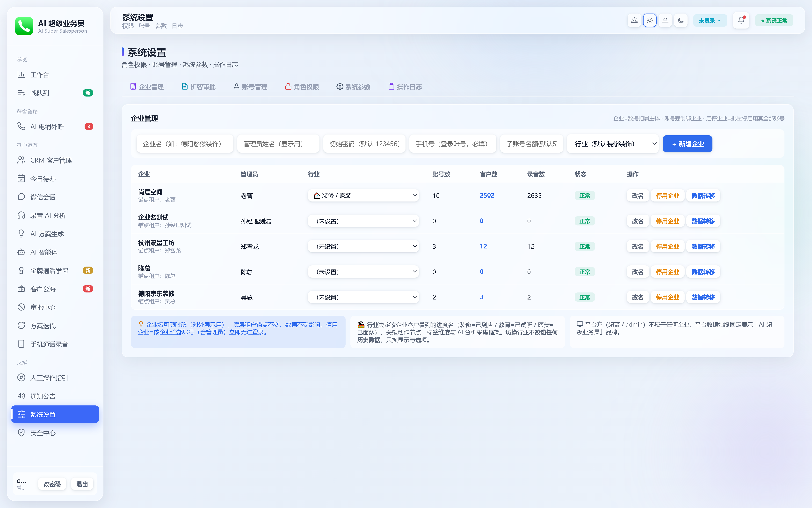Select the sunset theme icon
Image resolution: width=812 pixels, height=508 pixels.
[x=665, y=21]
